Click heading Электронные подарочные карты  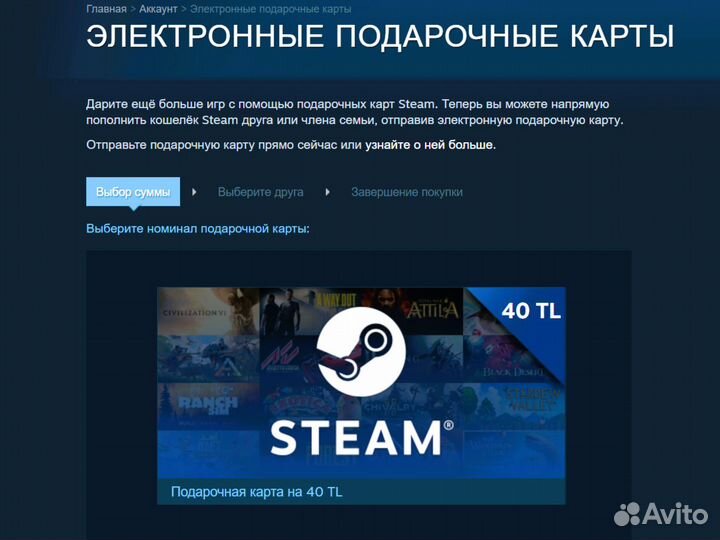380,36
